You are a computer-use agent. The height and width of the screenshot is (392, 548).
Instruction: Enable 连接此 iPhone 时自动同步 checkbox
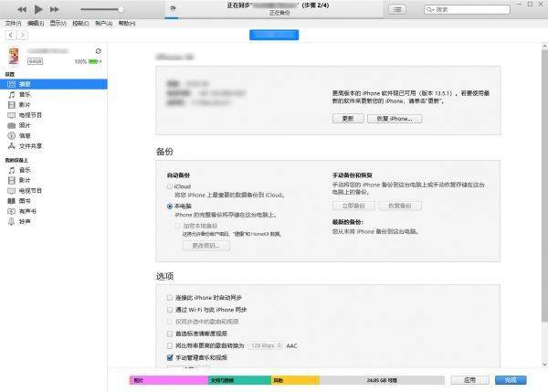(170, 298)
